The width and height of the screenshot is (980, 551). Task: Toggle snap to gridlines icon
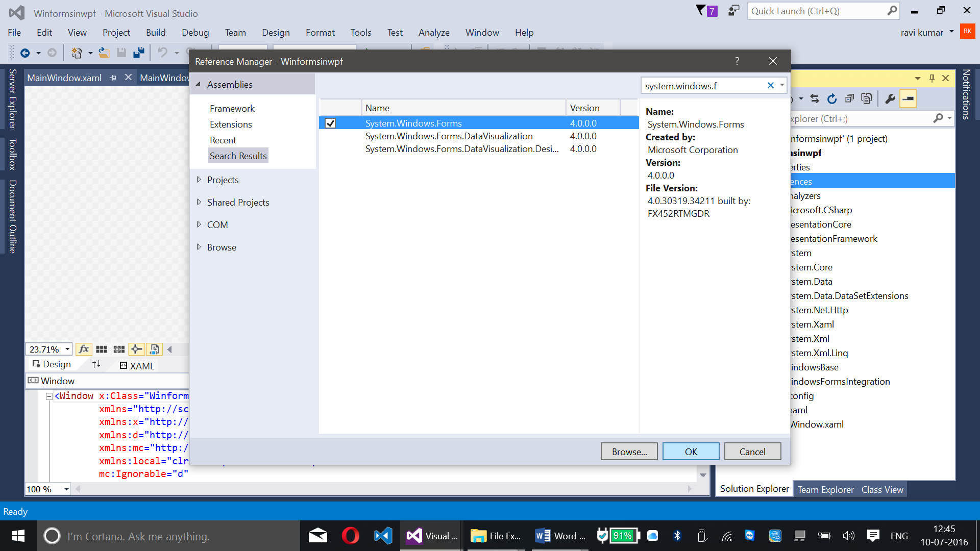(119, 349)
